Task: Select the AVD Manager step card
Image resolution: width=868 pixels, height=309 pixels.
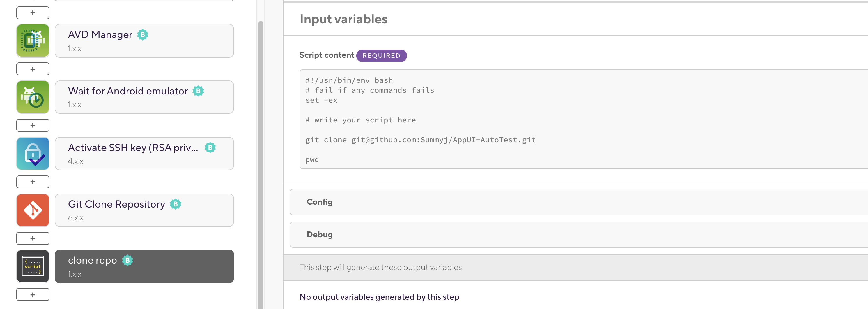Action: click(144, 41)
